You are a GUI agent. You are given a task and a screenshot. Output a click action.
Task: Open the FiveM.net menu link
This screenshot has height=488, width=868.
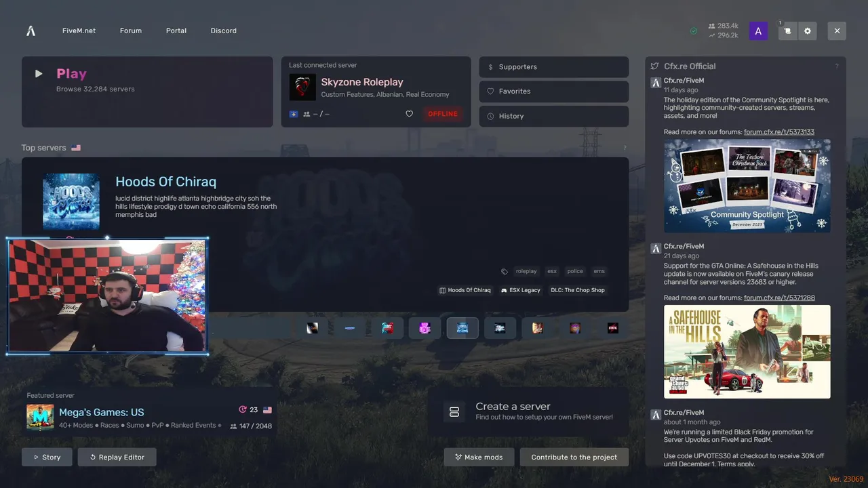(79, 31)
